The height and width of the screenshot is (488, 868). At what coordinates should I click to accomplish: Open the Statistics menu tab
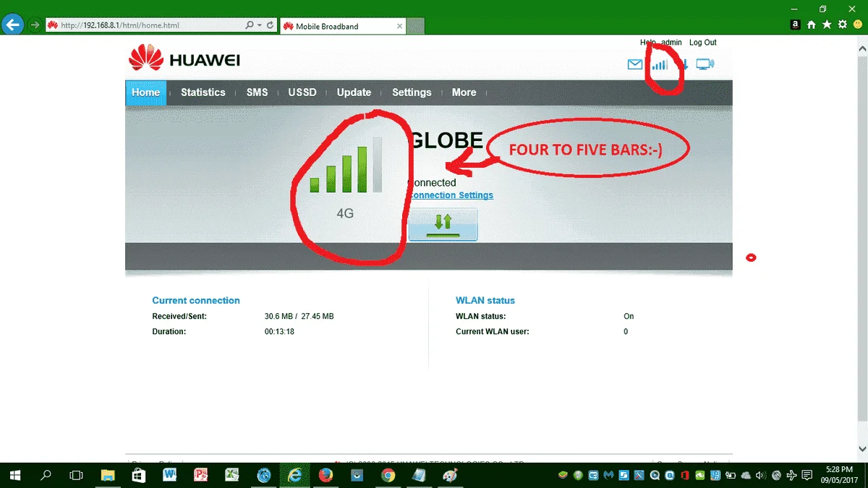(x=203, y=93)
